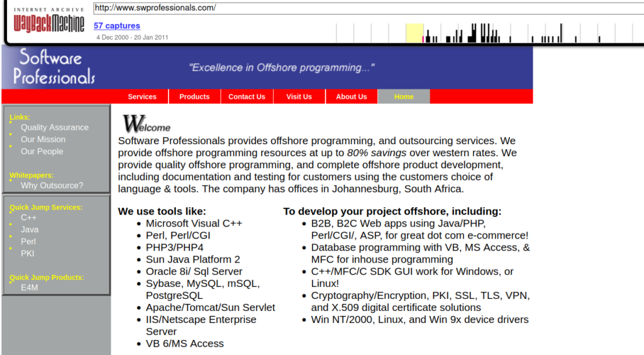Click the "80% savings" italic text
Image resolution: width=644 pixels, height=355 pixels.
tap(377, 153)
